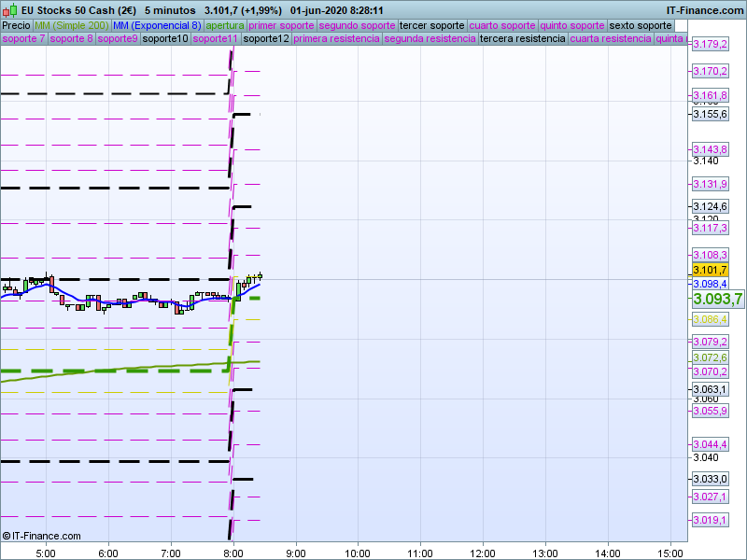Click the price axis tag 3.108,3
The width and height of the screenshot is (747, 560).
[x=710, y=255]
